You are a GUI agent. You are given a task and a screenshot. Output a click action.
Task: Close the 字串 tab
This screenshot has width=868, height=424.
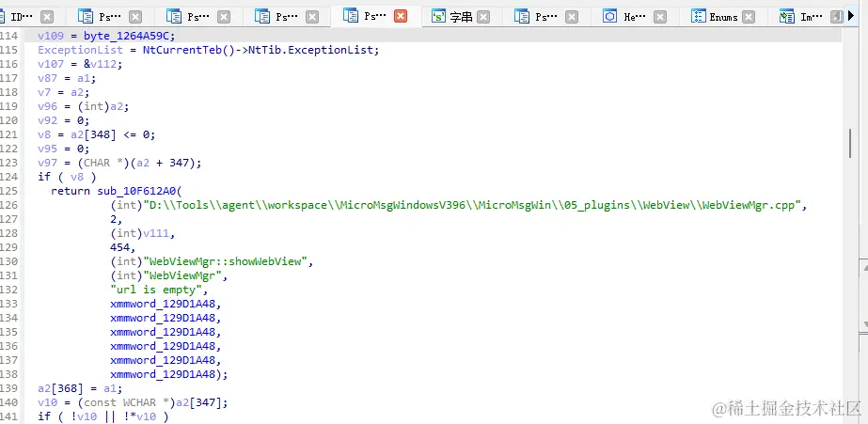(483, 17)
